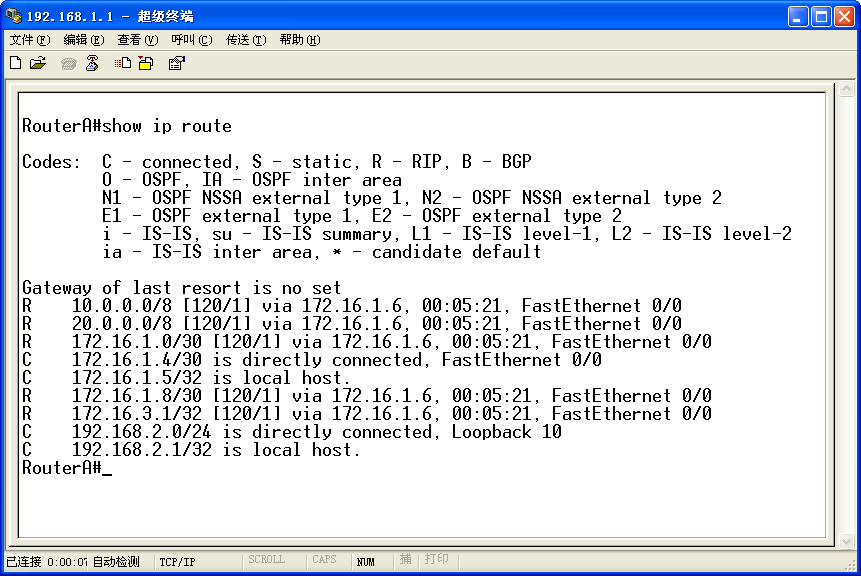Maximize the HyperTerminal window
The width and height of the screenshot is (861, 576).
tap(821, 16)
